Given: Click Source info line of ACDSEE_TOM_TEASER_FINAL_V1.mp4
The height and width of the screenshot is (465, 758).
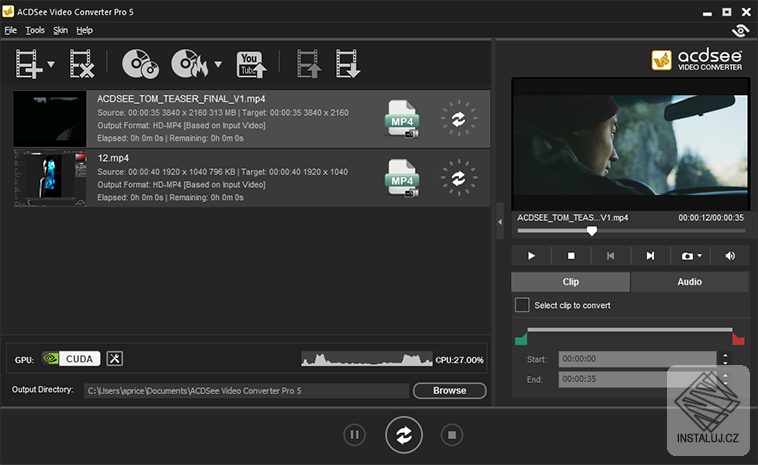Looking at the screenshot, I should (223, 113).
